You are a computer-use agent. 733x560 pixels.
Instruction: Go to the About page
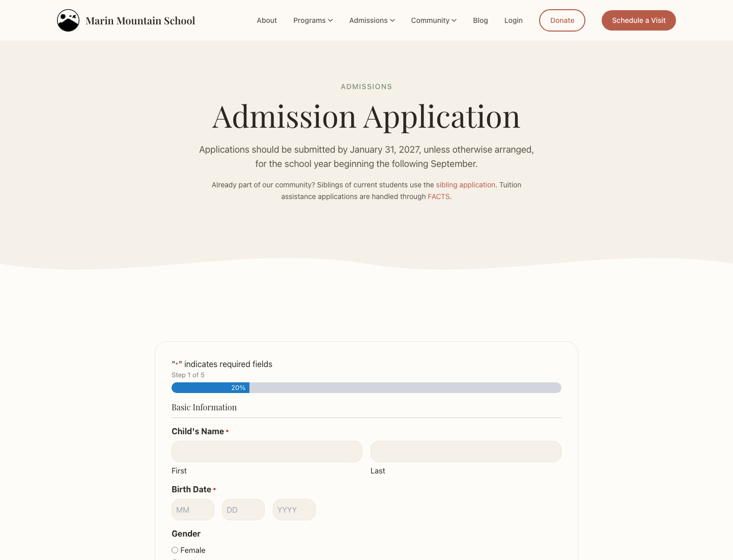[267, 20]
